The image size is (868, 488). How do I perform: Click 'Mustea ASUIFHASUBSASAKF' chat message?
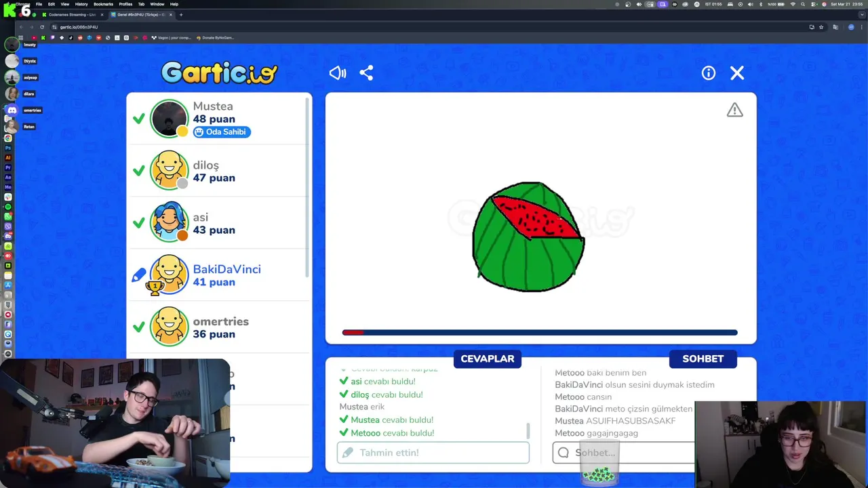pos(615,421)
